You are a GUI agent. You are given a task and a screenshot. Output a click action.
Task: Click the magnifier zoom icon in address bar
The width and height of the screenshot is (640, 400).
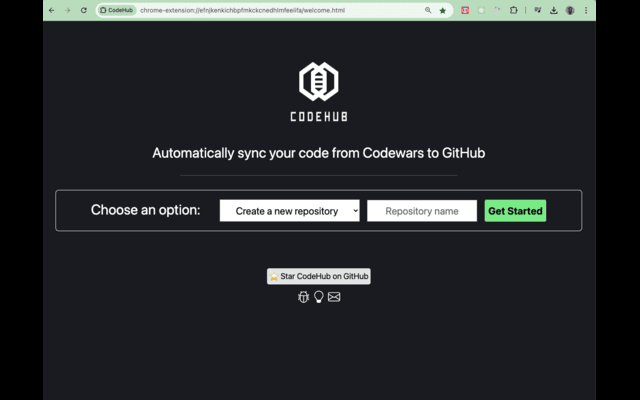tap(428, 10)
